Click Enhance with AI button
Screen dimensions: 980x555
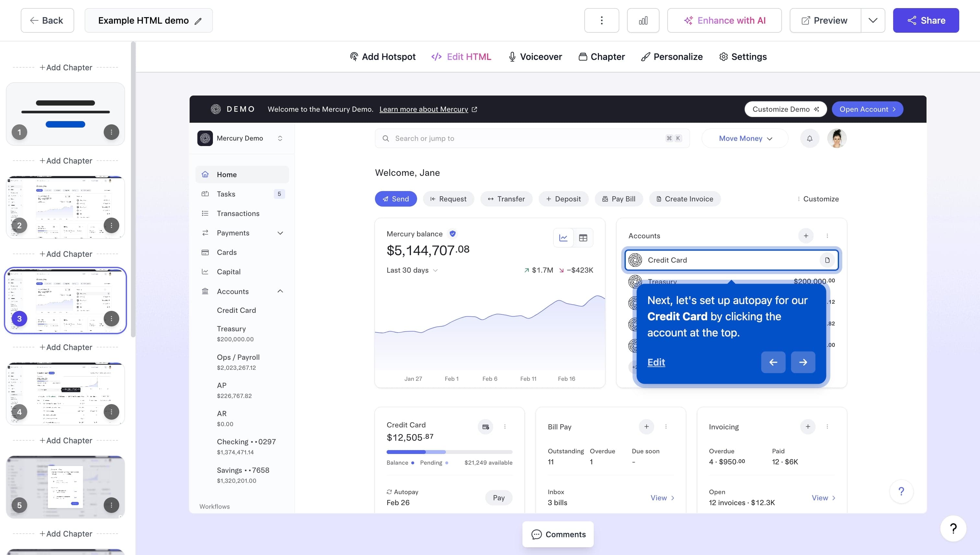coord(724,20)
